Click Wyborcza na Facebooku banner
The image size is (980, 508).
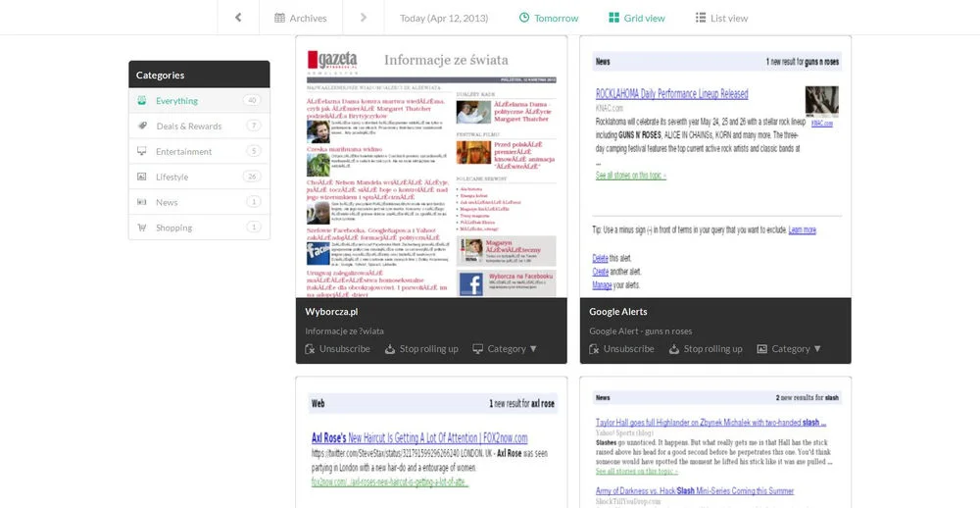coord(507,283)
